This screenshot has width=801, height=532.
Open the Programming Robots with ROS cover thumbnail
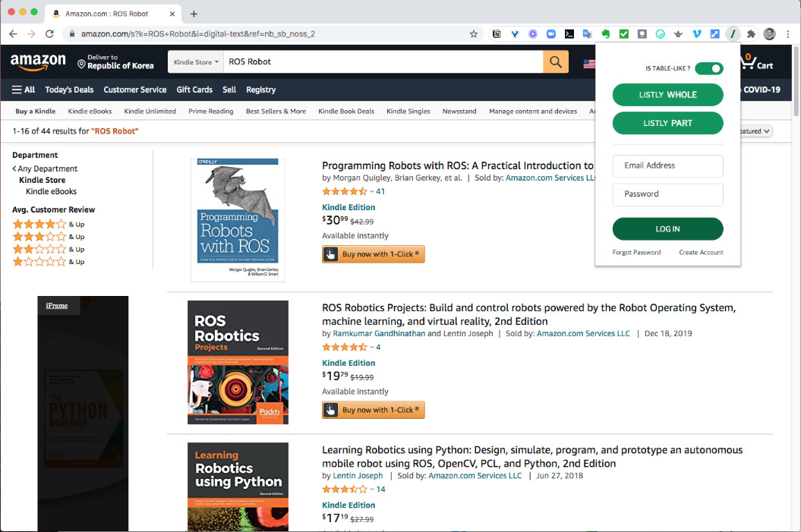point(238,219)
